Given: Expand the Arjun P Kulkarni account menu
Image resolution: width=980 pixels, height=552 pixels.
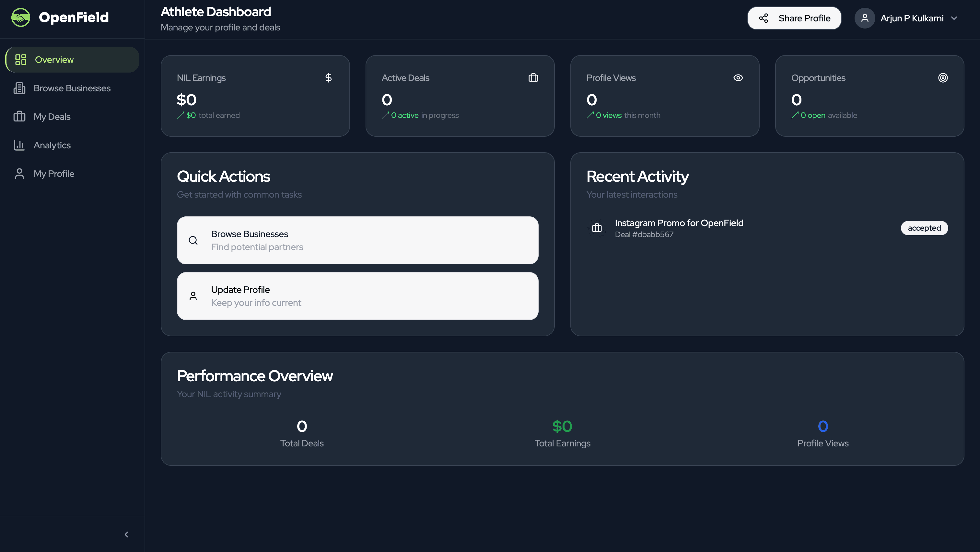Looking at the screenshot, I should 953,18.
